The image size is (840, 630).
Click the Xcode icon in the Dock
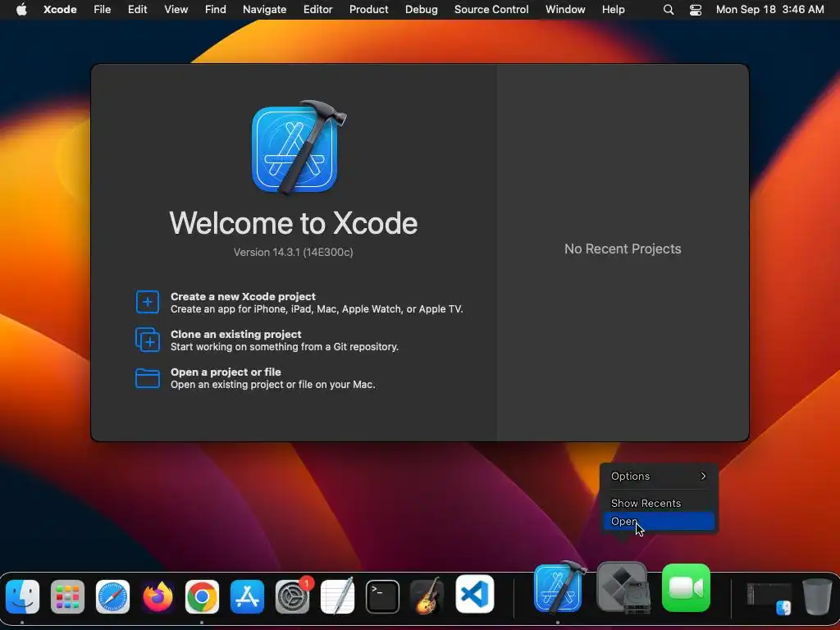[x=558, y=588]
